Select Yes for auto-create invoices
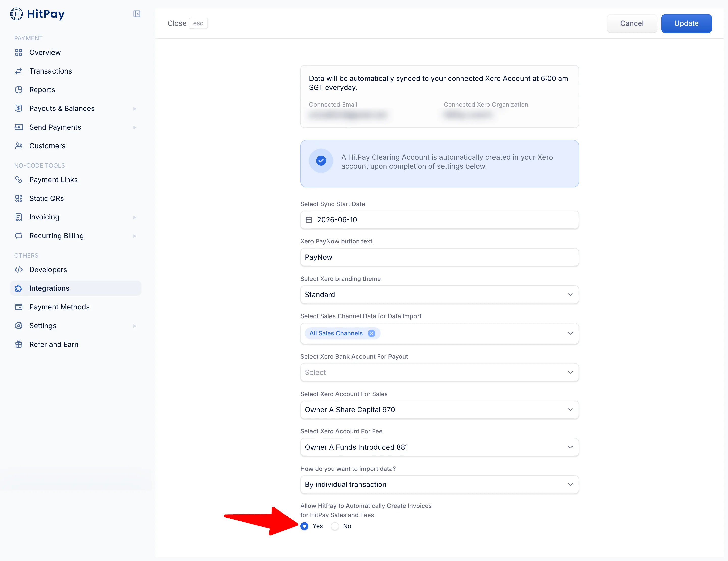The height and width of the screenshot is (561, 728). 304,526
